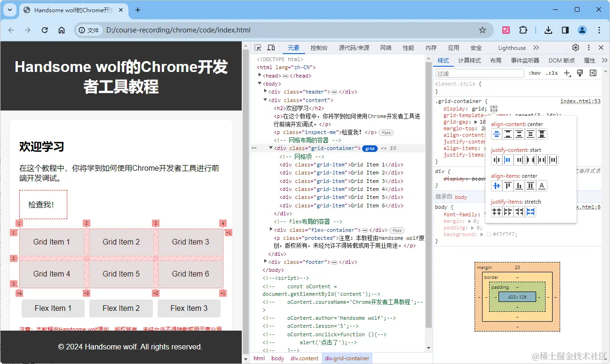The width and height of the screenshot is (610, 364).
Task: Open Chrome profile avatar
Action: click(582, 30)
